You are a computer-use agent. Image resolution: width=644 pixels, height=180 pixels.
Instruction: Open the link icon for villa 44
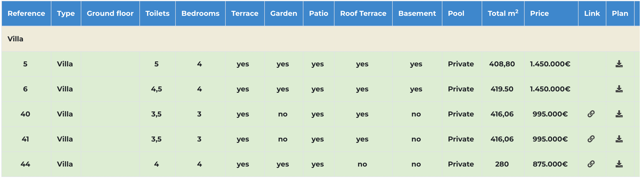[591, 164]
